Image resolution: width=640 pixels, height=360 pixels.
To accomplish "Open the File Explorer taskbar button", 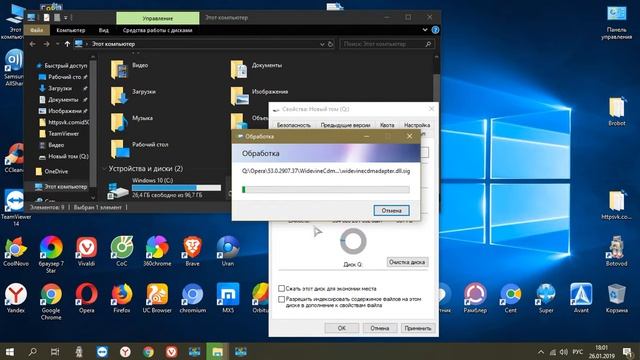I will (217, 352).
